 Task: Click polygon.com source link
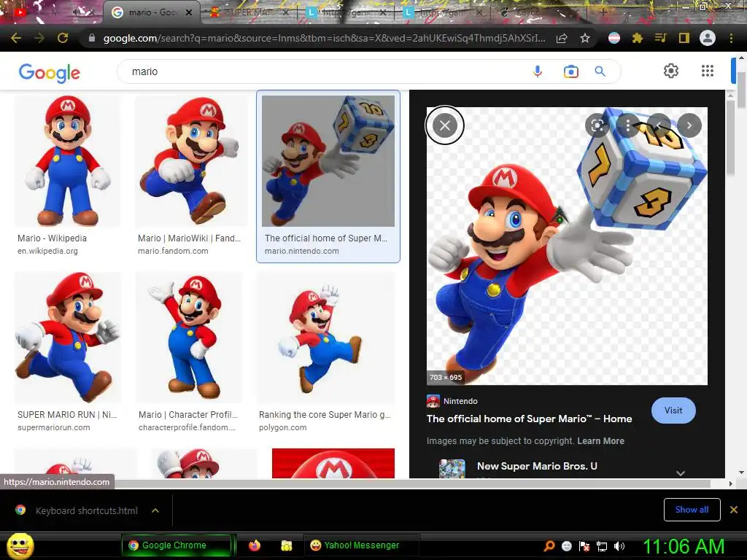[283, 427]
